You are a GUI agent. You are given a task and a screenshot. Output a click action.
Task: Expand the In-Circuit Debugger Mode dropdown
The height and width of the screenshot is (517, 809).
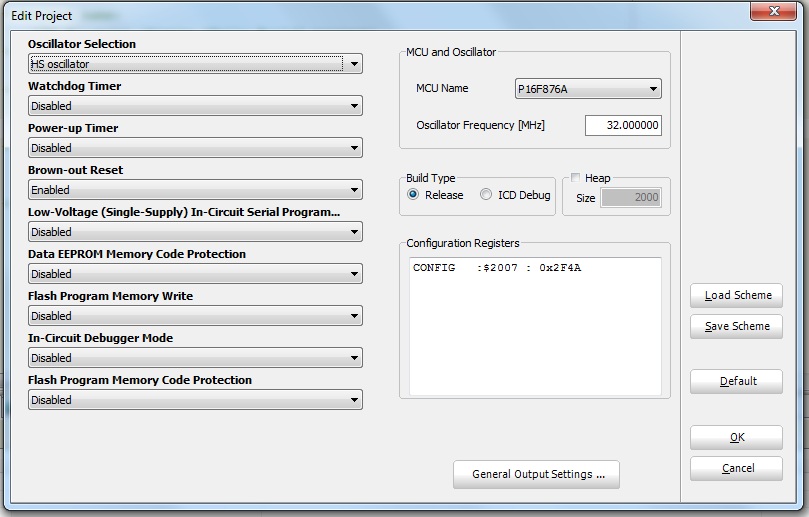coord(195,358)
